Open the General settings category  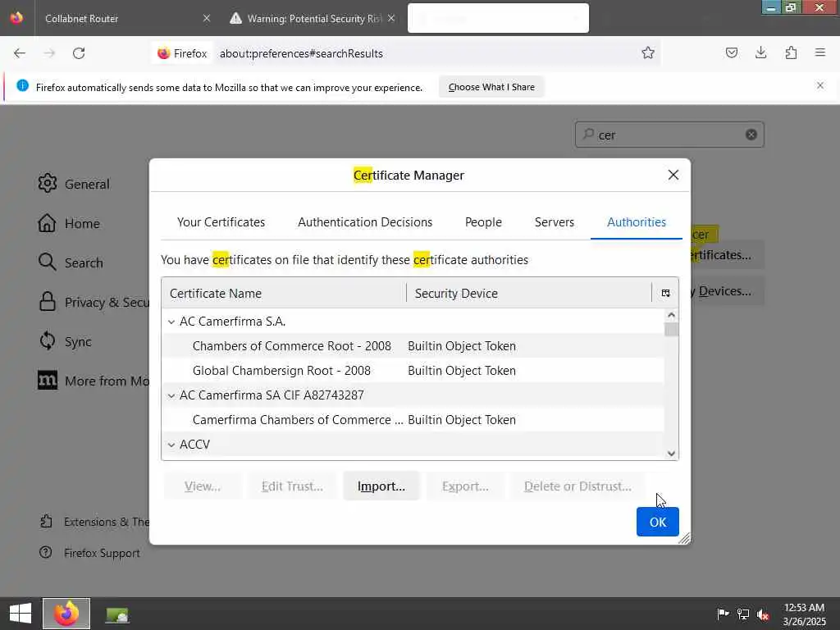74,184
